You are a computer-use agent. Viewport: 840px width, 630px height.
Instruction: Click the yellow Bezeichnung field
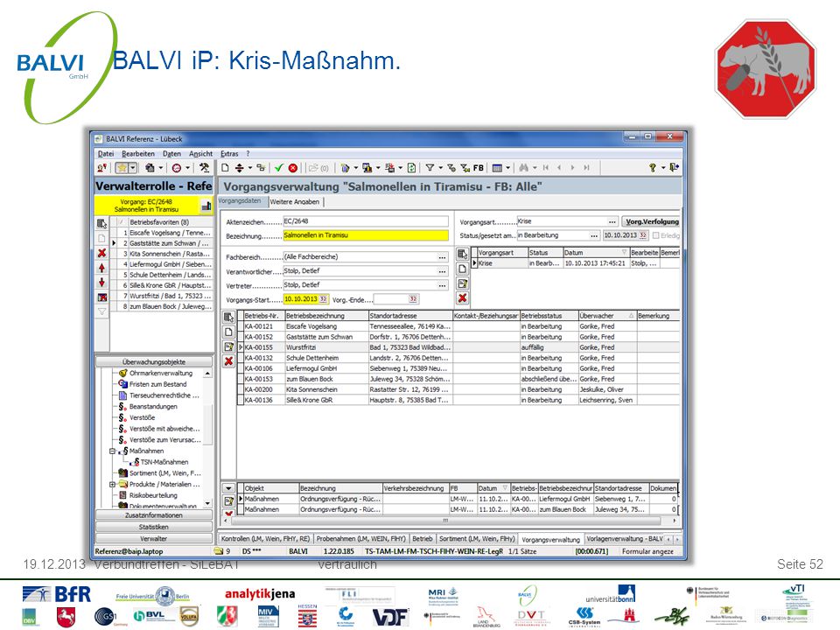(366, 235)
